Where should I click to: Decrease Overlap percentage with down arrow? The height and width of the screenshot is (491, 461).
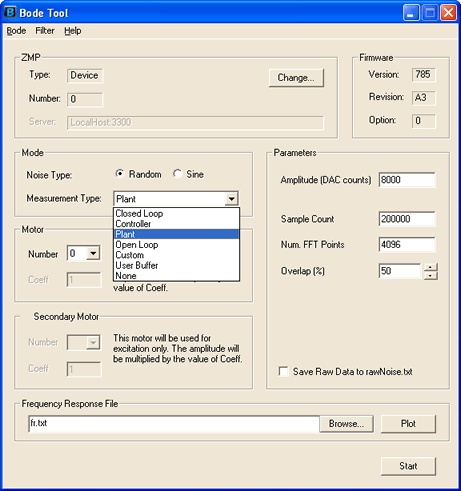coord(431,276)
